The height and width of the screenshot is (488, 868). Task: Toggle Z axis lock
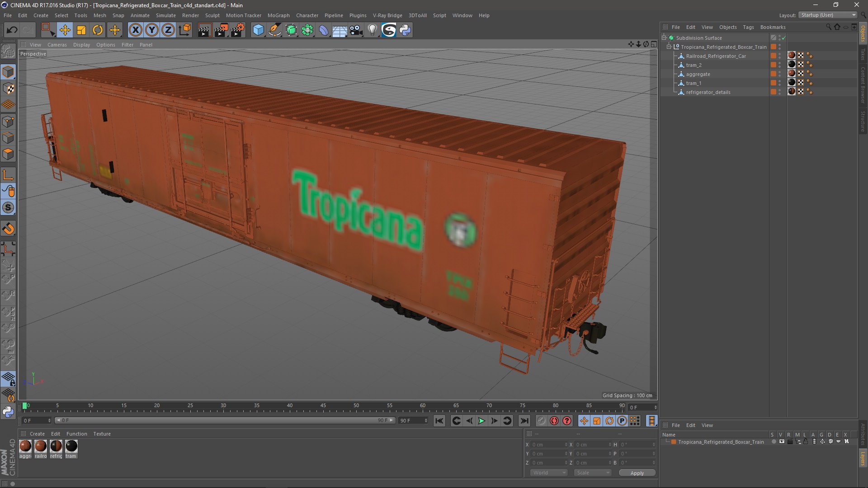pos(168,30)
